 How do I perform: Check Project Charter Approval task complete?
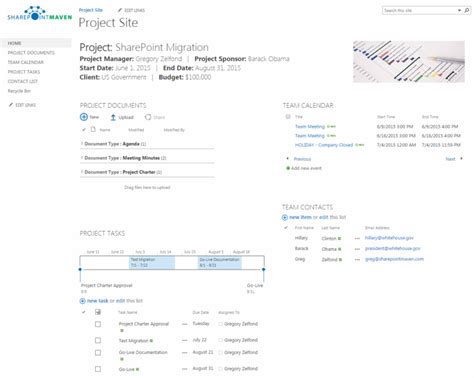pos(98,324)
